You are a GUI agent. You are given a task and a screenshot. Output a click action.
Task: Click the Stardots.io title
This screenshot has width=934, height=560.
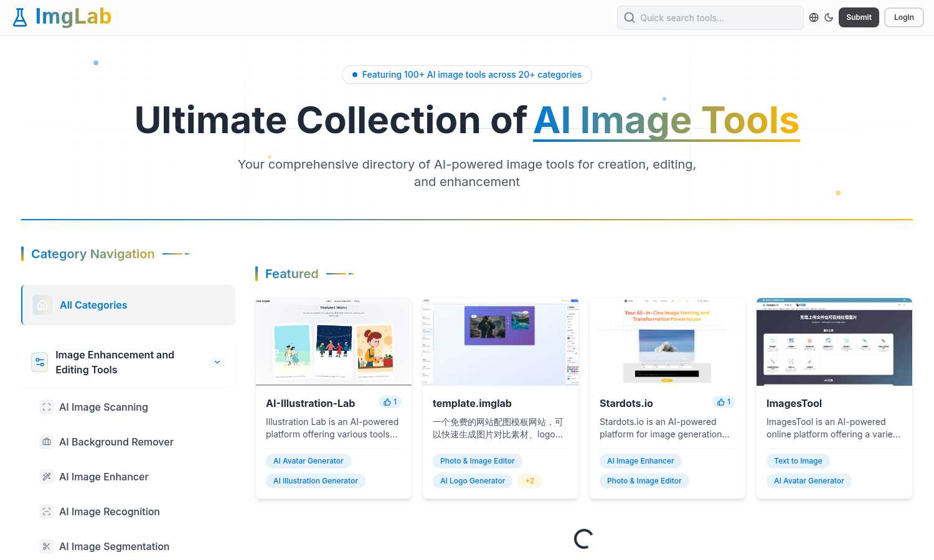pyautogui.click(x=626, y=403)
